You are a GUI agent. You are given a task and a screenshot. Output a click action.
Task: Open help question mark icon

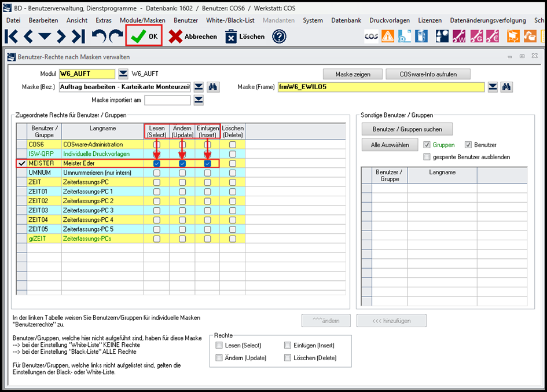(279, 36)
